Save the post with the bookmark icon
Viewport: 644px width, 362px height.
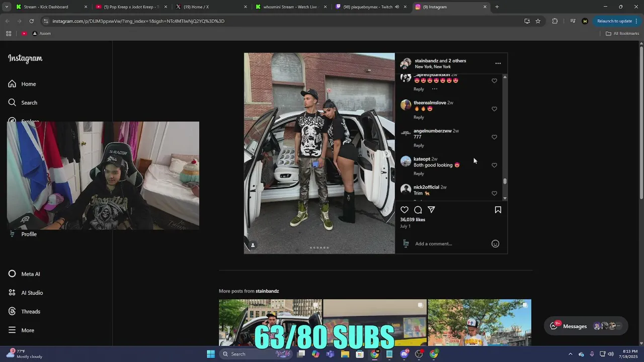point(498,210)
